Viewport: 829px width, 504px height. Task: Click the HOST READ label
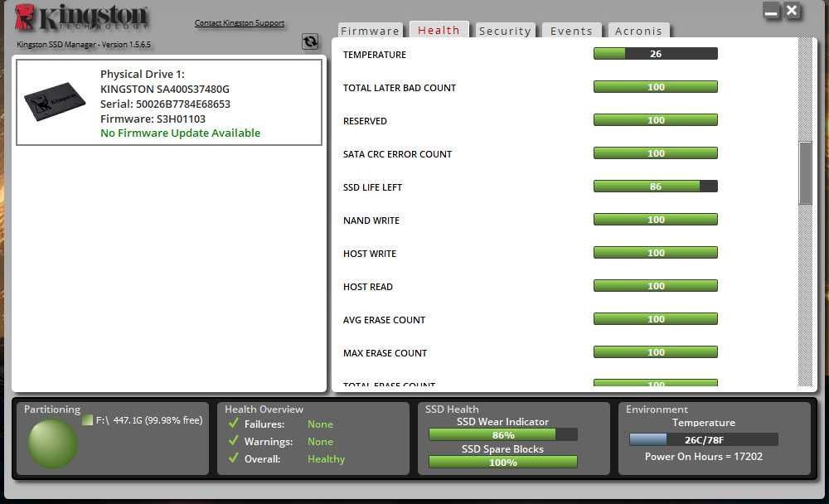(368, 287)
